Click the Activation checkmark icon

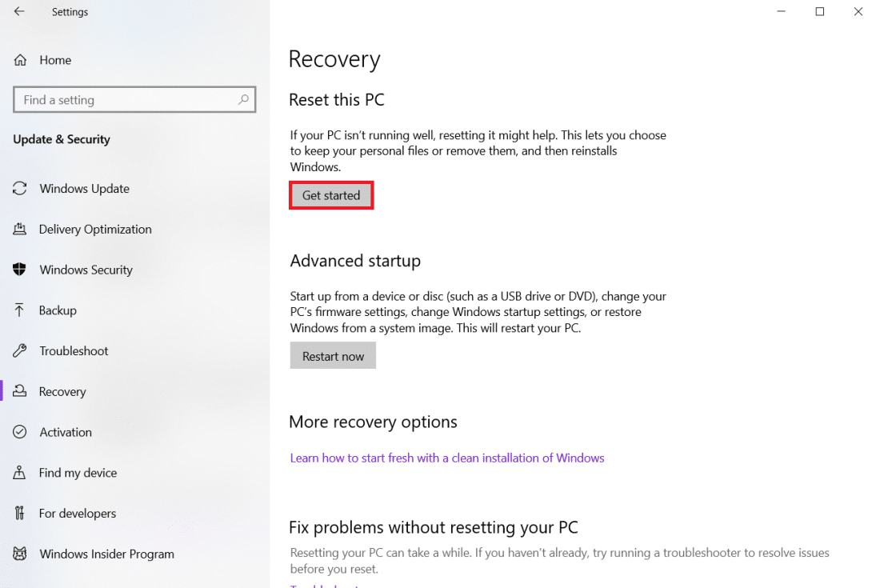point(20,432)
